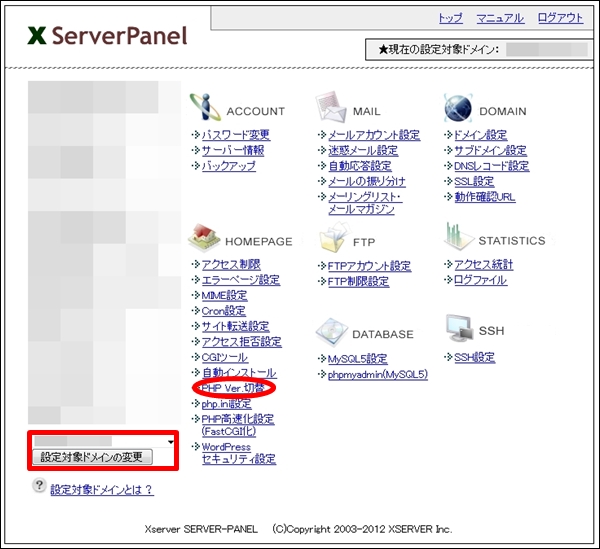Open FTPアカウント設定 link

[x=369, y=266]
